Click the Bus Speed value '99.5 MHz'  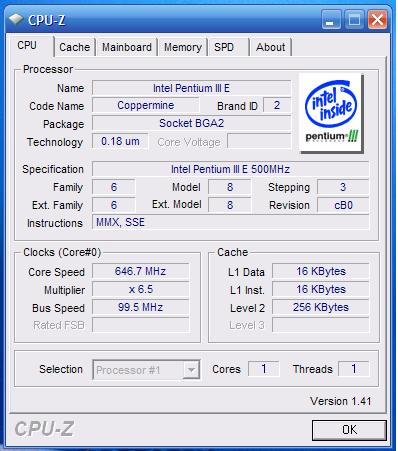(x=140, y=307)
